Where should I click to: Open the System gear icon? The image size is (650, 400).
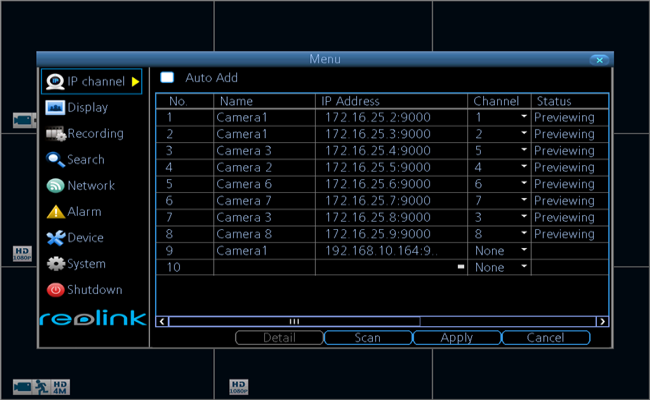55,264
